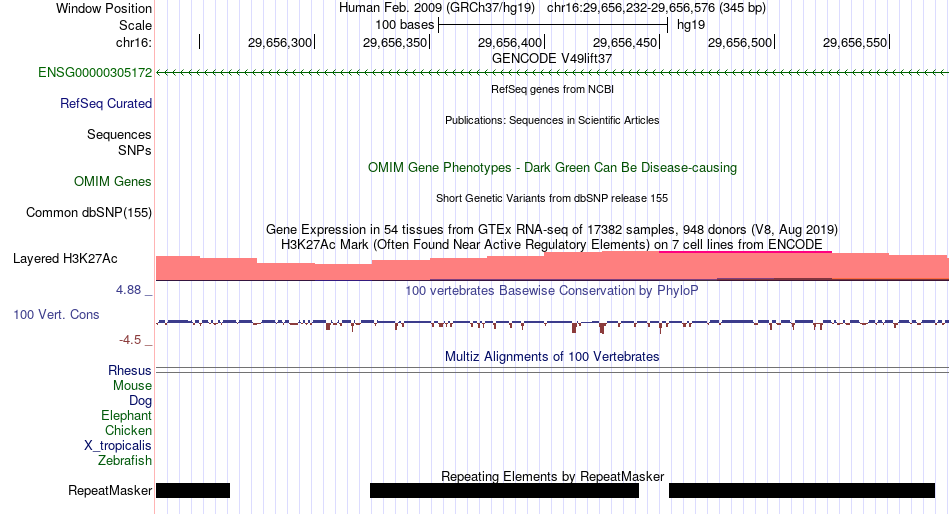This screenshot has height=514, width=950.
Task: Click the Repeating Elements by RepeatMasker title
Action: 552,476
